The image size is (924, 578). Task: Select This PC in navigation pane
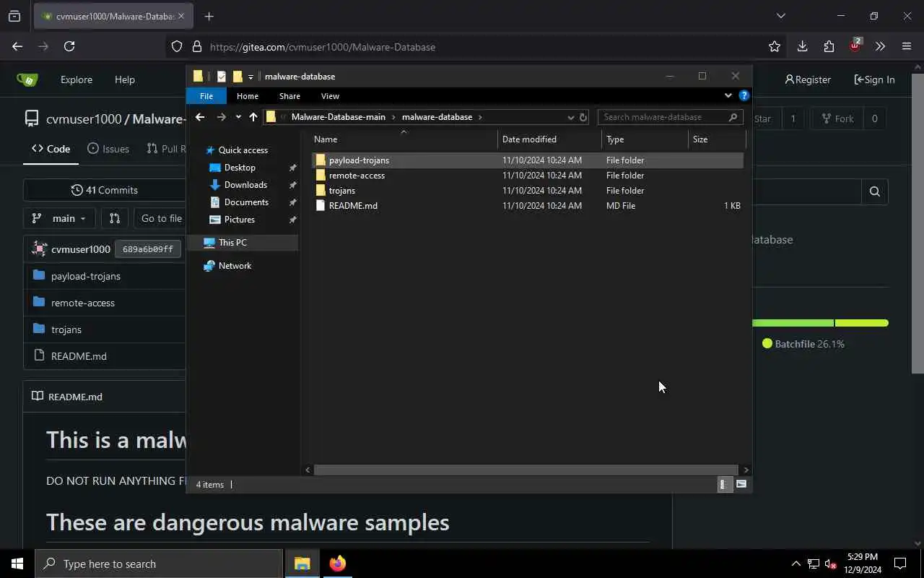(232, 243)
